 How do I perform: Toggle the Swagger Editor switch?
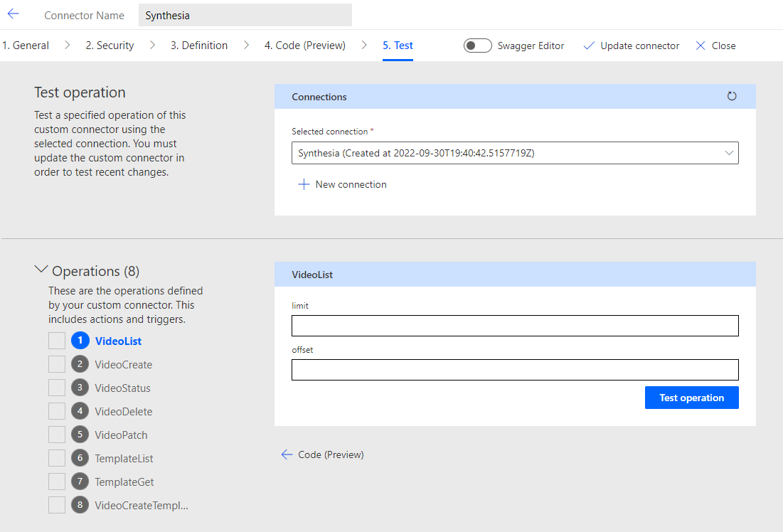tap(477, 46)
